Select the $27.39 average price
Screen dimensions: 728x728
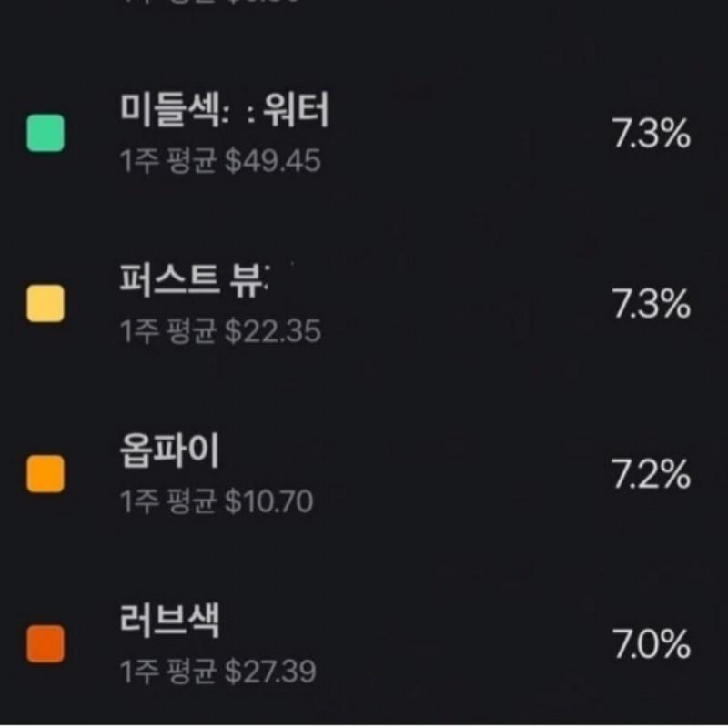(270, 672)
